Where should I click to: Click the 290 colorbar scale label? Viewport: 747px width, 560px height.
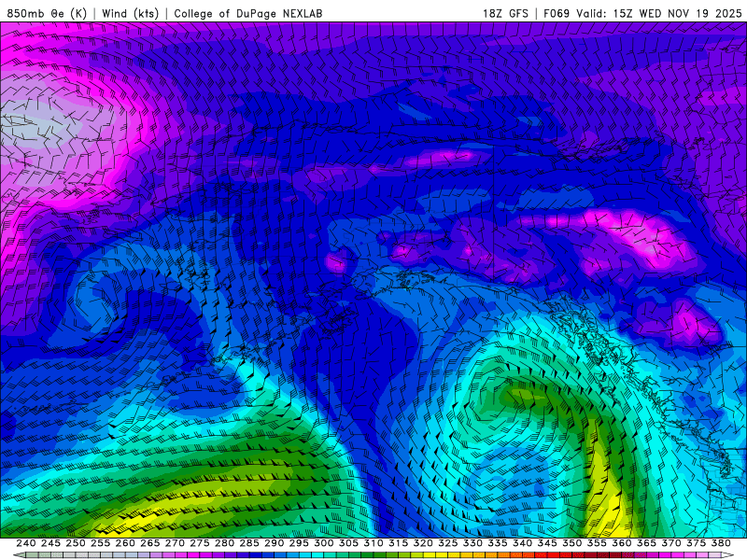click(274, 543)
